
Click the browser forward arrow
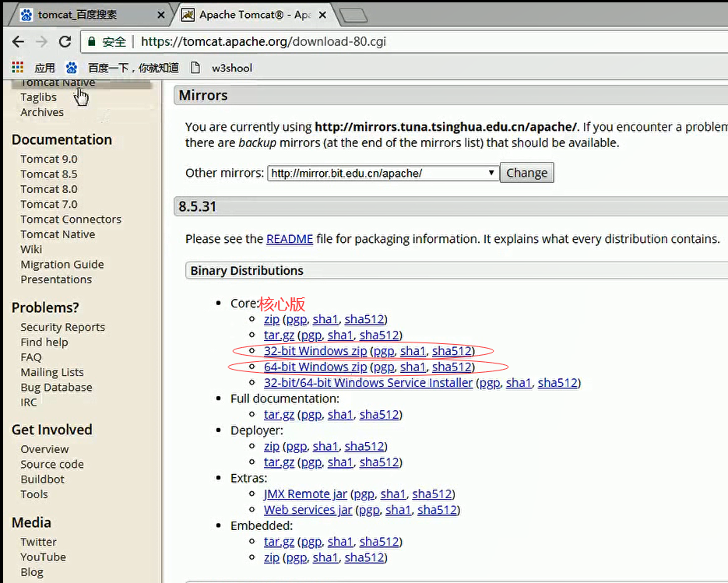point(42,42)
